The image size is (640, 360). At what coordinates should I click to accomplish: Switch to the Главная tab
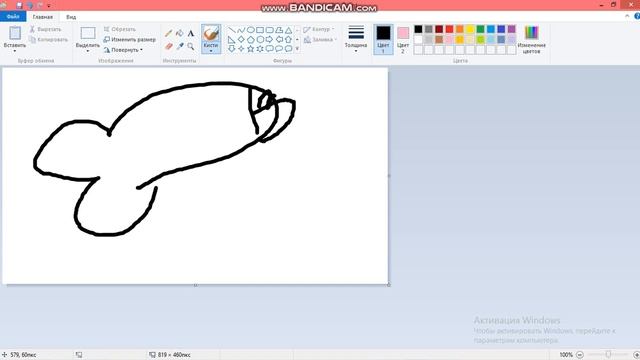43,17
